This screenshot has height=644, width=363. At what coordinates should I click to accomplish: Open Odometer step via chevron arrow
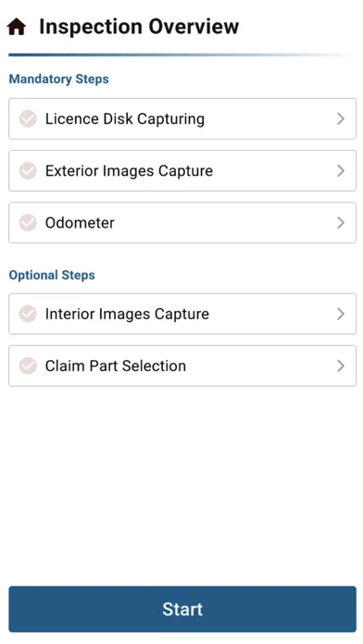pos(341,223)
